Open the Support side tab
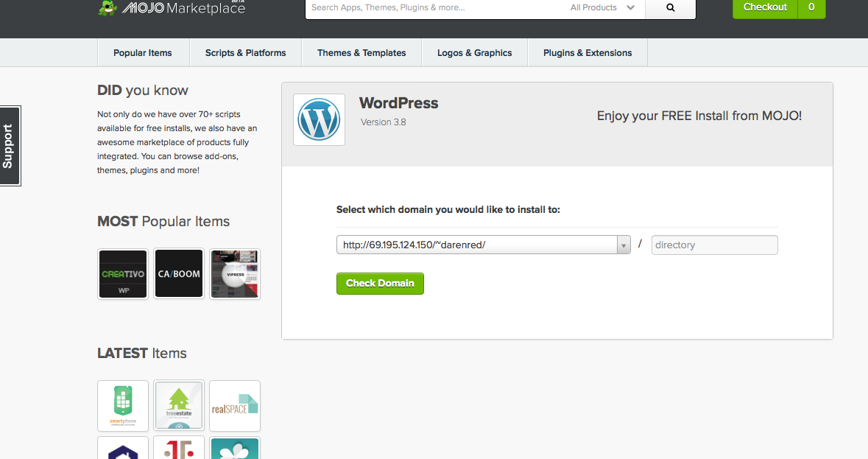The height and width of the screenshot is (459, 868). tap(10, 146)
